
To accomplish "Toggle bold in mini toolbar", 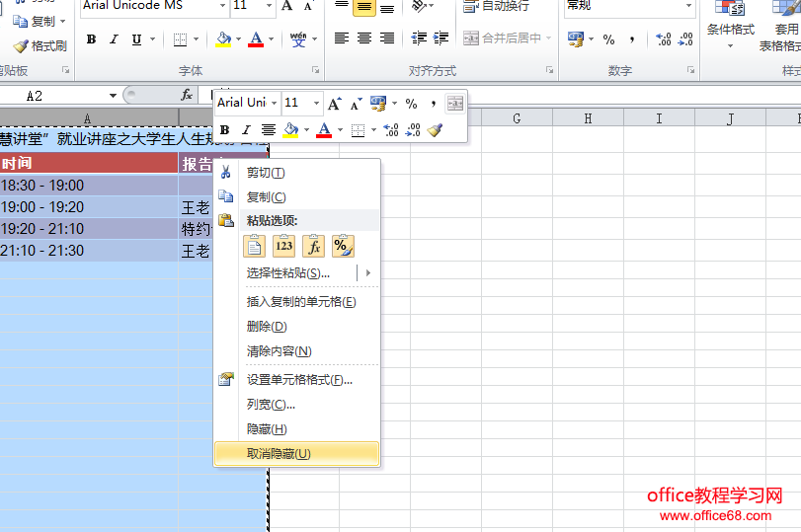I will (x=224, y=130).
